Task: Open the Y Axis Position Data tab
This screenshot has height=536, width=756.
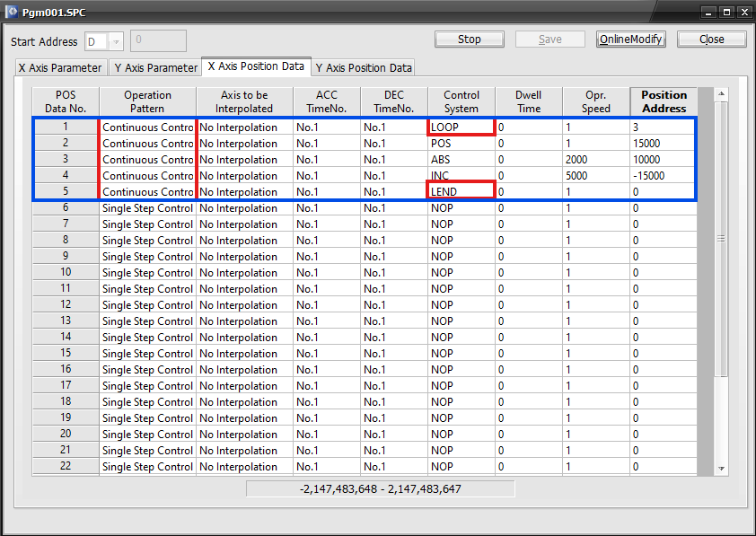Action: tap(364, 68)
